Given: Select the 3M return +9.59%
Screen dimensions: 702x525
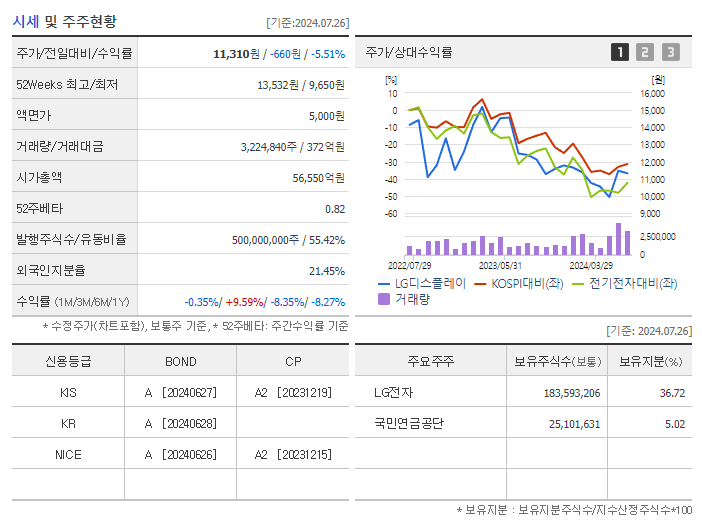Looking at the screenshot, I should [x=244, y=302].
